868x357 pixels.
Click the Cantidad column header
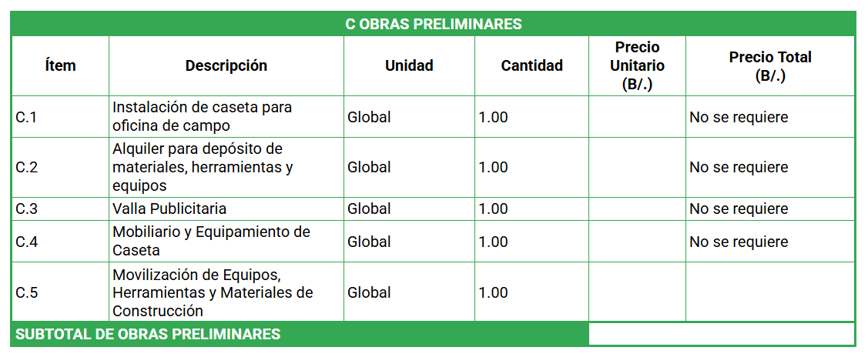[531, 65]
